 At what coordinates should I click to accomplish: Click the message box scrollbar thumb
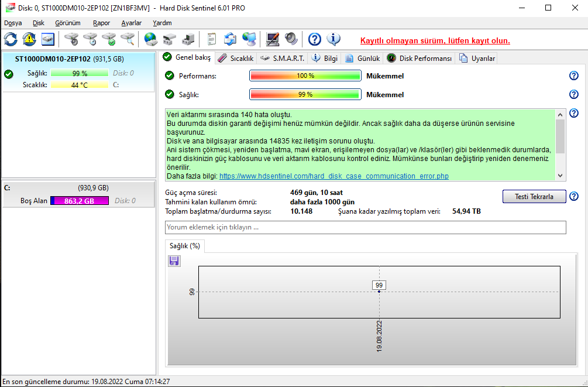[561, 136]
